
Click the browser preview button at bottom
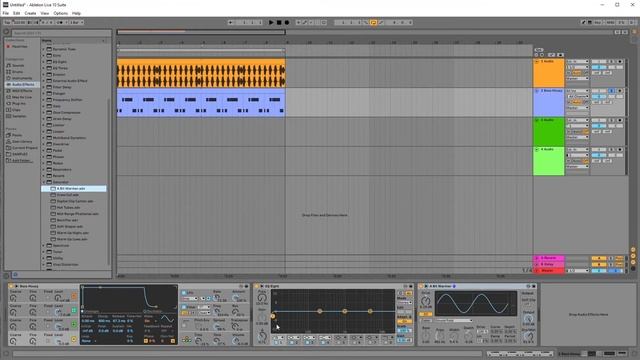[15, 275]
